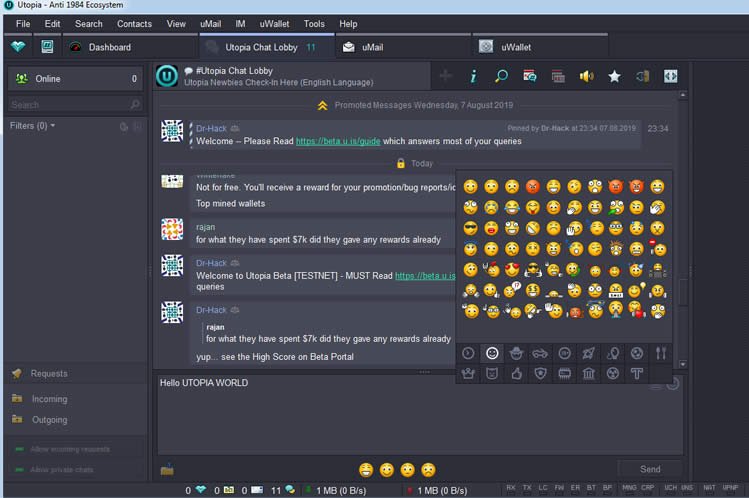Open channel info via the 'i' icon

click(473, 76)
